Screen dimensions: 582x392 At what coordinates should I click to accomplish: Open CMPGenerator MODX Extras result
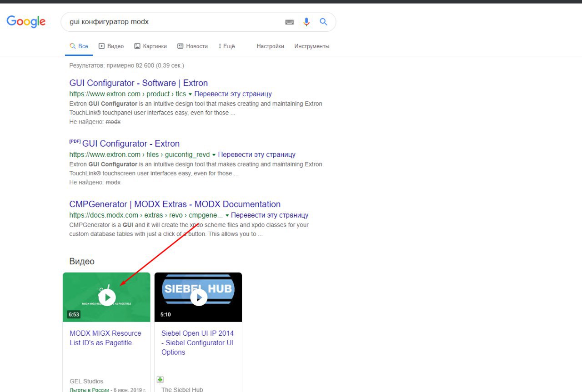pyautogui.click(x=175, y=204)
